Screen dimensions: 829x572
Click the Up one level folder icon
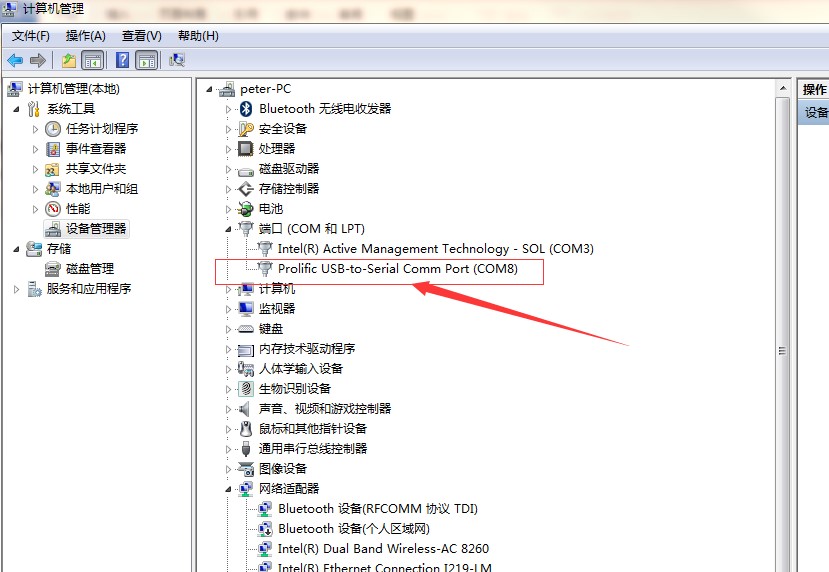point(69,60)
